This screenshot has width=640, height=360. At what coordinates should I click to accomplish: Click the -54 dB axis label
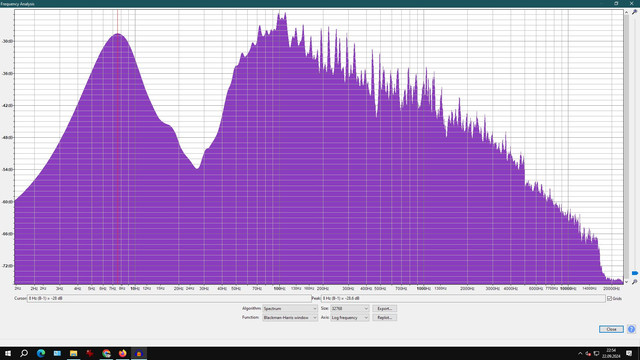click(7, 169)
